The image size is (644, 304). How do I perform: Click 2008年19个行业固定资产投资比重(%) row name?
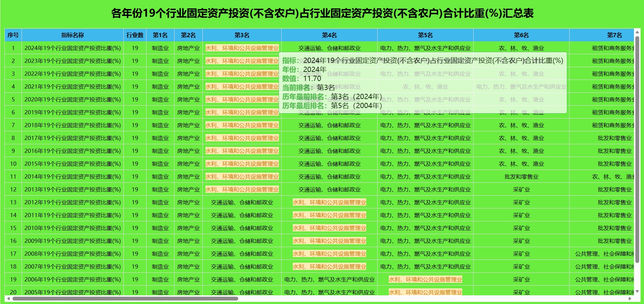(x=73, y=254)
